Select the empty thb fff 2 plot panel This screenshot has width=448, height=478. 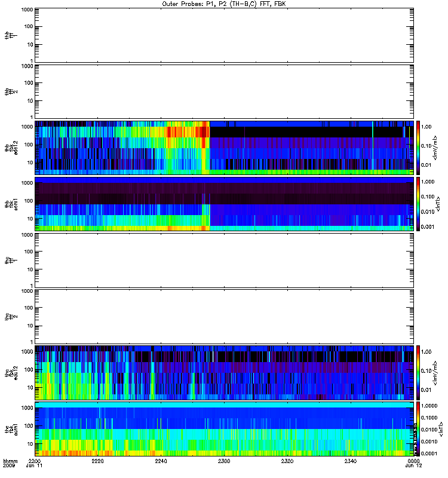tap(224, 91)
